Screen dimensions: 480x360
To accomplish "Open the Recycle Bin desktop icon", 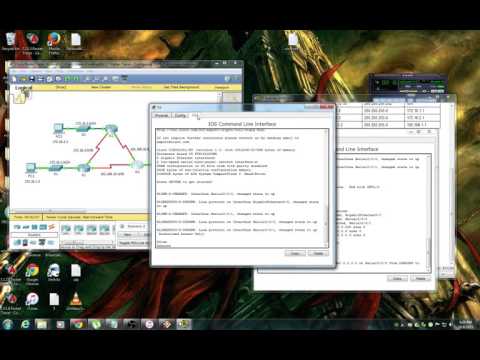I will [11, 42].
